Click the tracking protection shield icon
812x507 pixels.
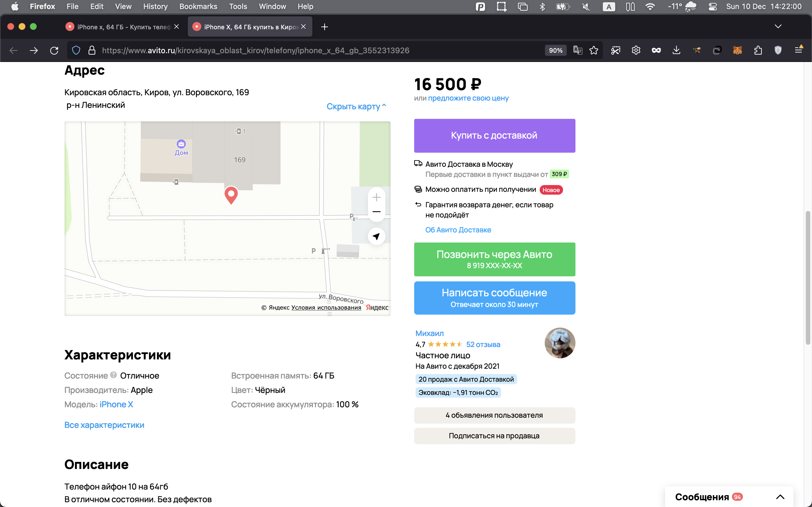(x=76, y=50)
